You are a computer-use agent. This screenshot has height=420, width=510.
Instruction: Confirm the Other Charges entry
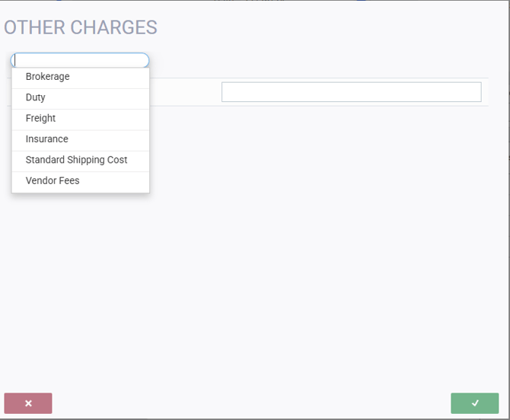(475, 403)
